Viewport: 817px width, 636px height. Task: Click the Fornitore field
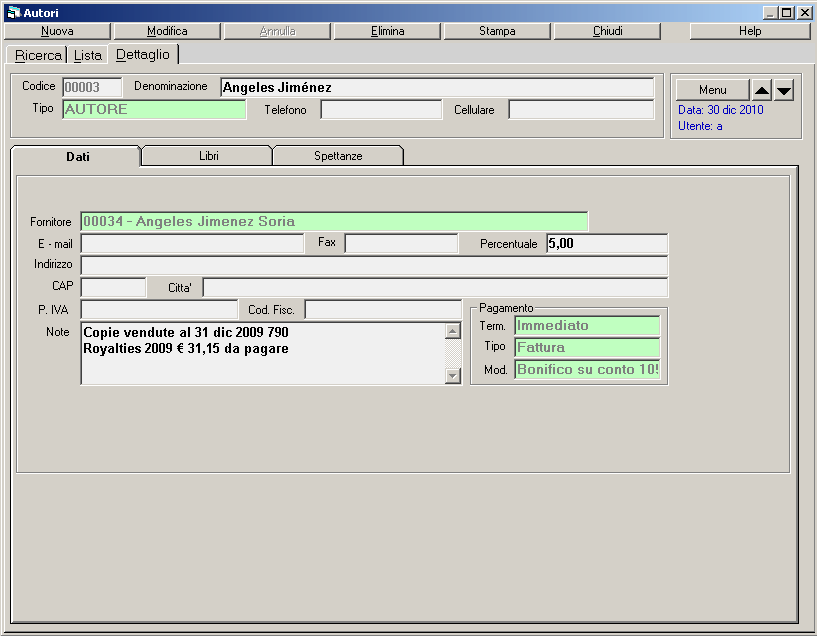point(335,221)
